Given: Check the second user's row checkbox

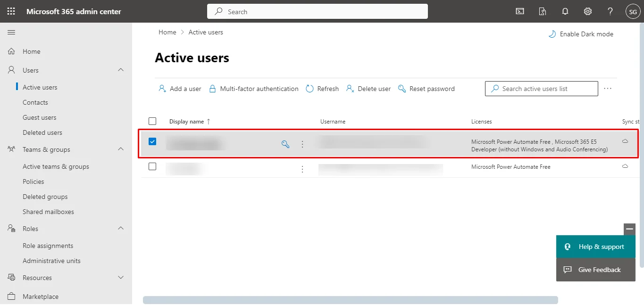Looking at the screenshot, I should [x=152, y=166].
